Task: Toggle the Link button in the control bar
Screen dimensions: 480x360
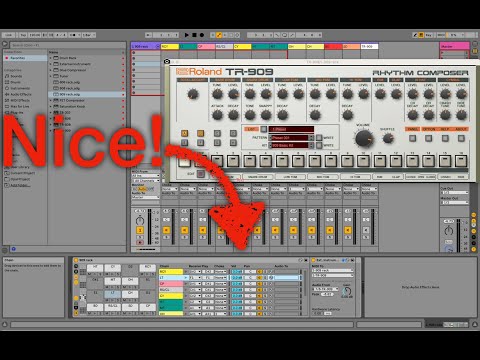Action: (x=9, y=35)
